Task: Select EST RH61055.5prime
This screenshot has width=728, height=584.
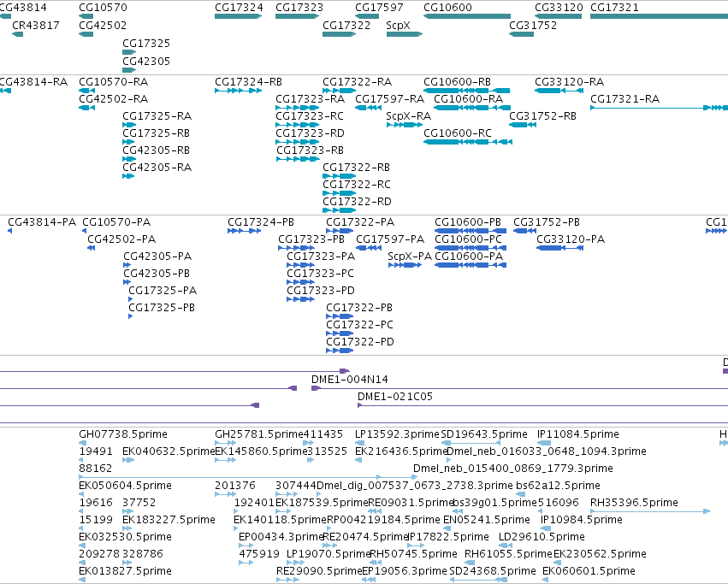Action: point(508,554)
